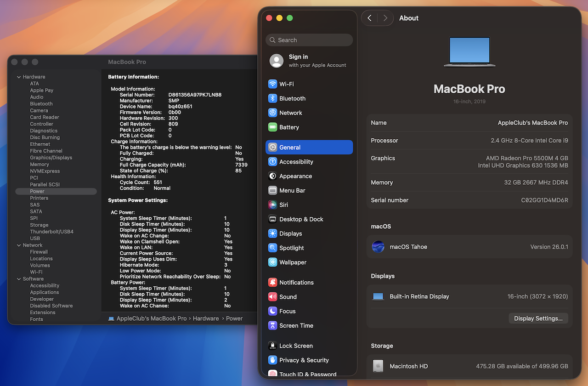
Task: Collapse the Hardware tree section
Action: [x=19, y=77]
